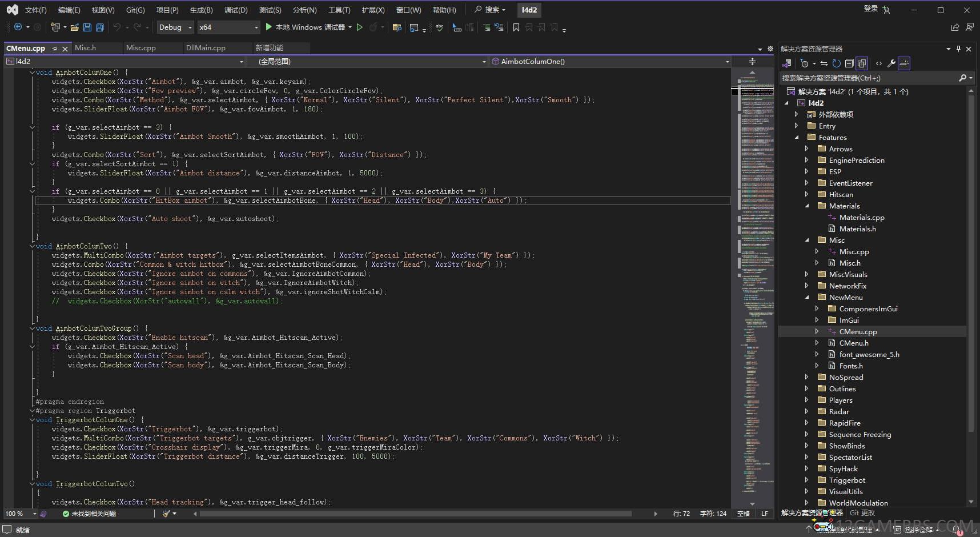Toggle the preview selected items button
Viewport: 980px width, 537px height.
tap(904, 63)
